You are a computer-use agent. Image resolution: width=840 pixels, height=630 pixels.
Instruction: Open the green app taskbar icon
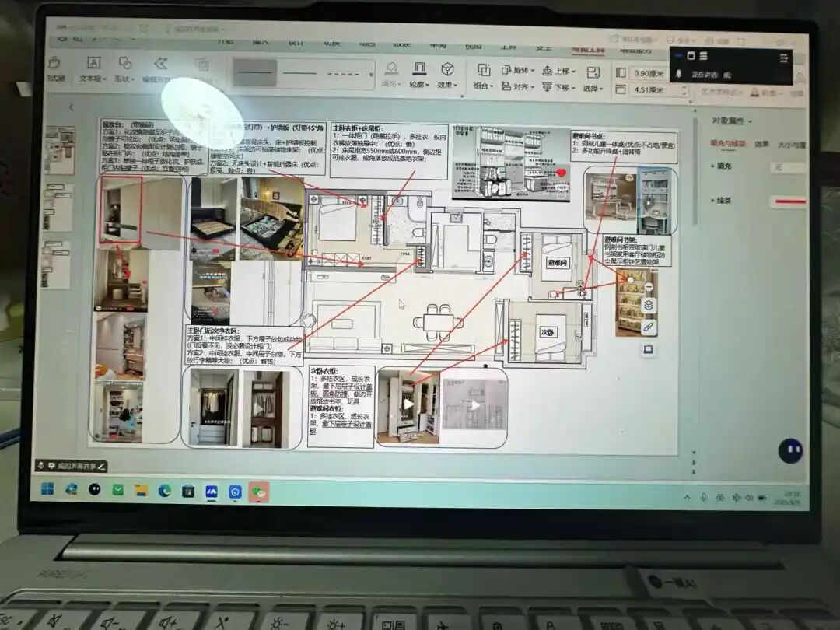click(x=118, y=490)
